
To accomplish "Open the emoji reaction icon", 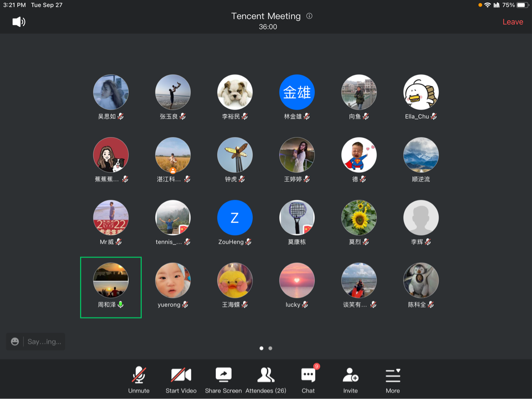I will (15, 341).
